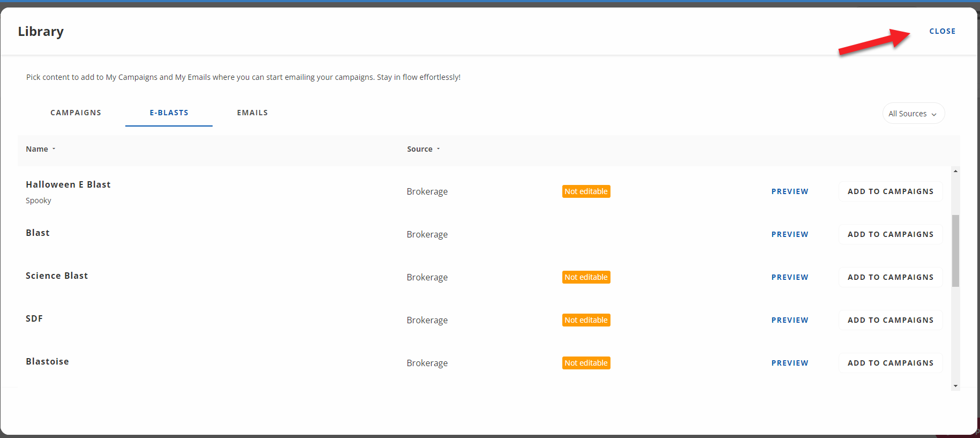Preview the Blast e-blast

(x=789, y=234)
